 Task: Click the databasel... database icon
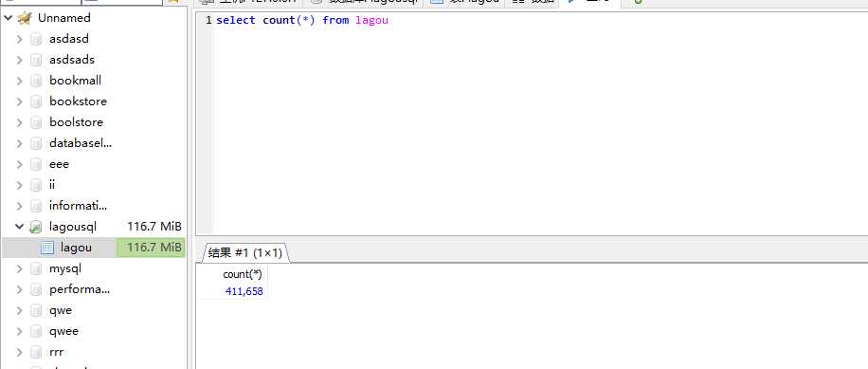(x=36, y=143)
